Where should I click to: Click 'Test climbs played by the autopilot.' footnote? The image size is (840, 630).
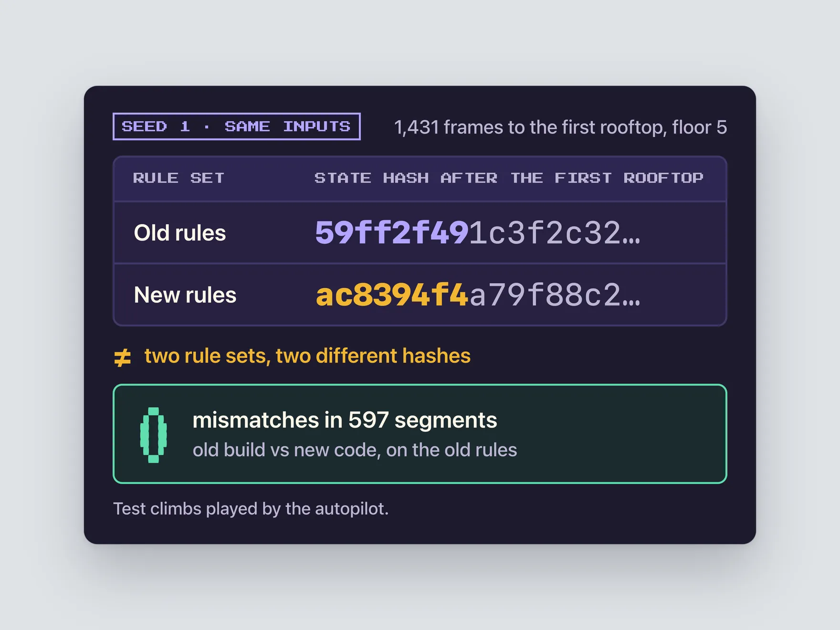pyautogui.click(x=251, y=509)
